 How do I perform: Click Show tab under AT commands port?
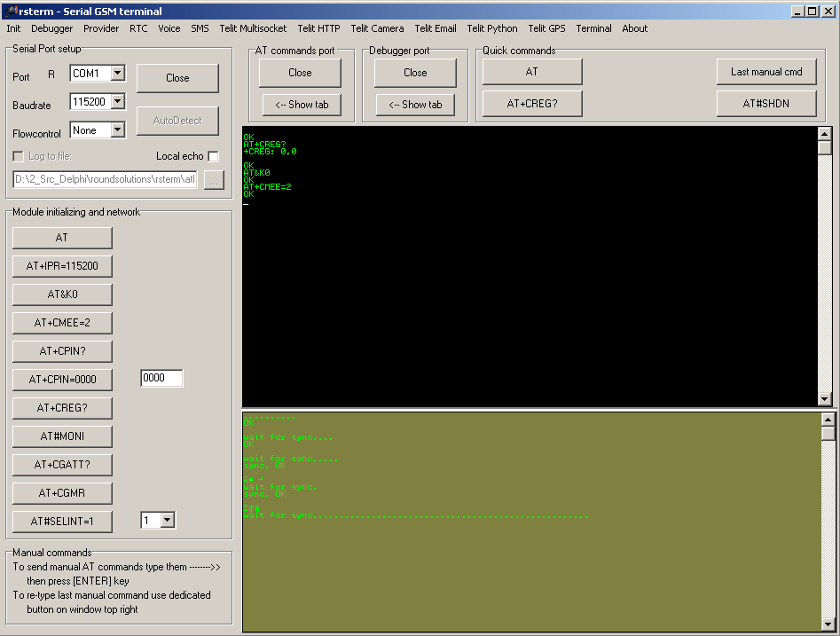click(x=302, y=105)
